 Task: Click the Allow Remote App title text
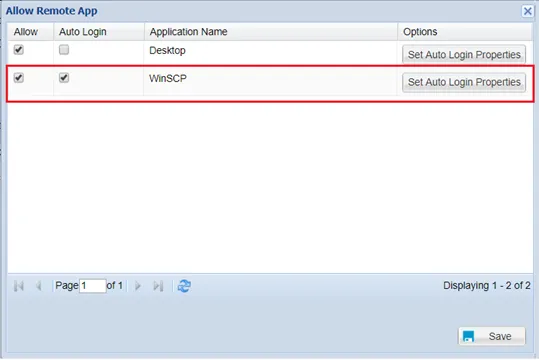[52, 11]
